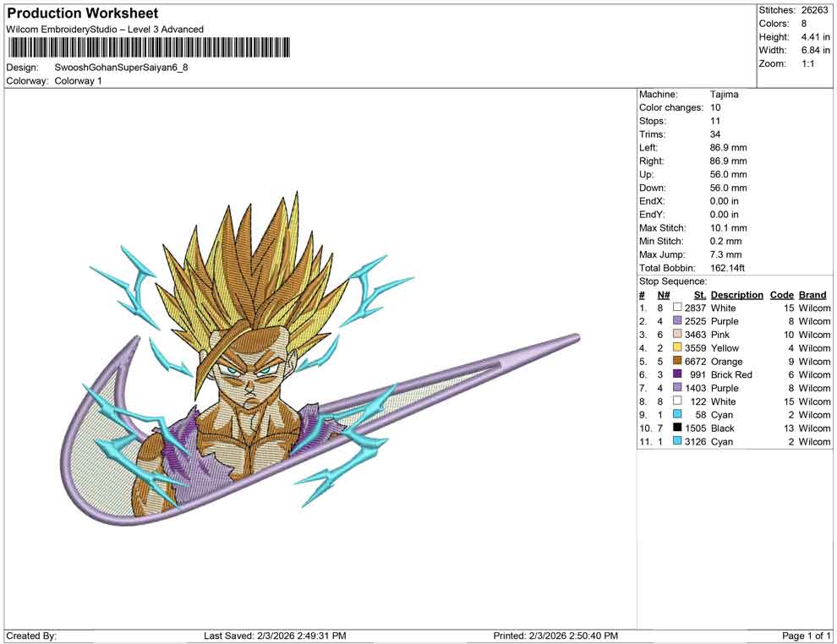
Task: Click the Description column header
Action: point(736,294)
